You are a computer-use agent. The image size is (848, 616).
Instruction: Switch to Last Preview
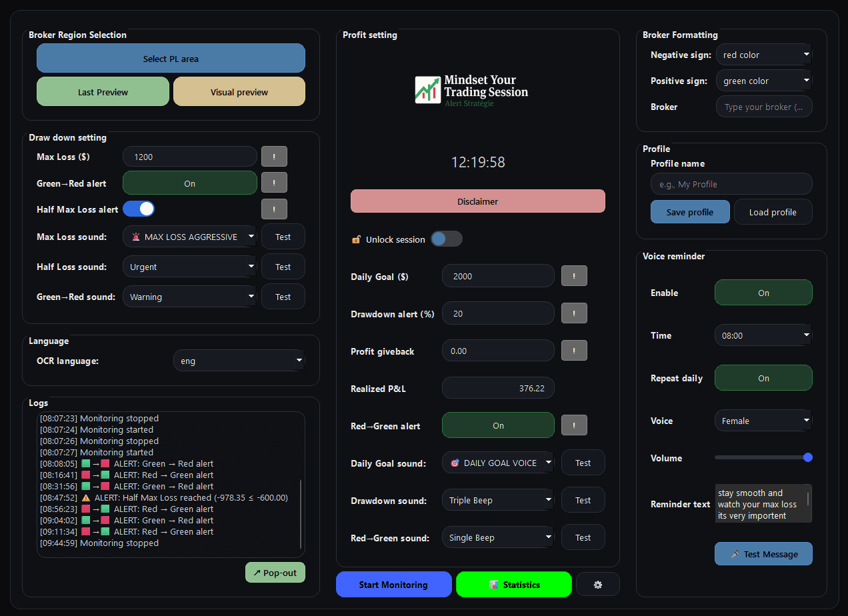103,91
